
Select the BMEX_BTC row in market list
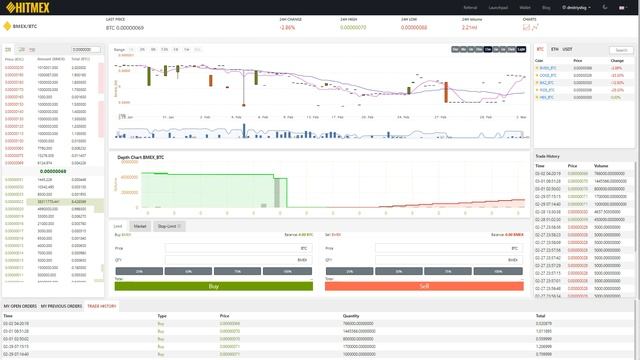pyautogui.click(x=584, y=68)
